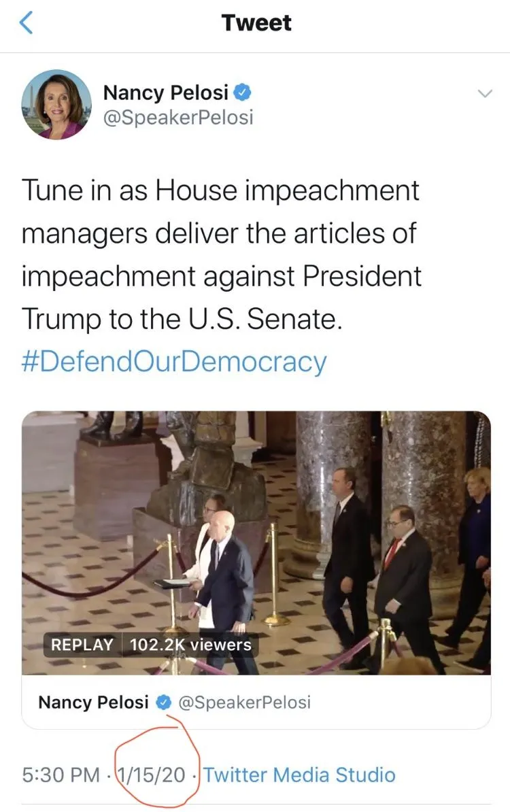
Task: Open Twitter Media Studio source link
Action: (299, 775)
